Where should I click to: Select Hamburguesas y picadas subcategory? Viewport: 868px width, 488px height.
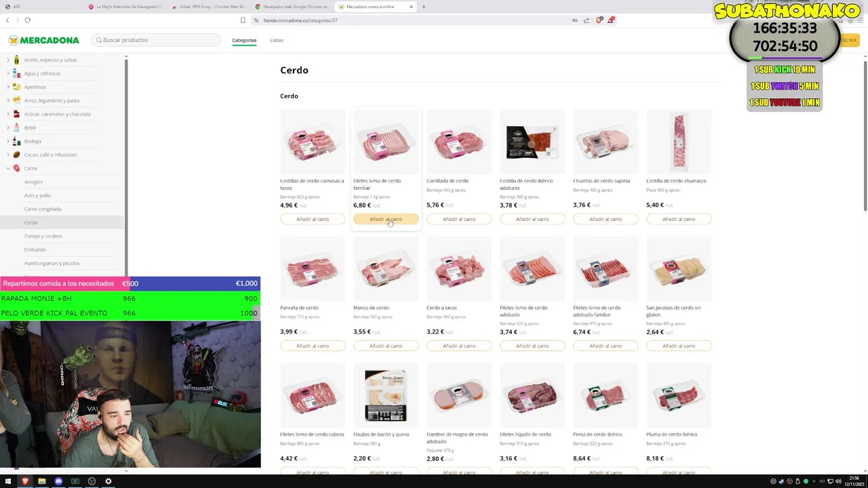[x=52, y=263]
